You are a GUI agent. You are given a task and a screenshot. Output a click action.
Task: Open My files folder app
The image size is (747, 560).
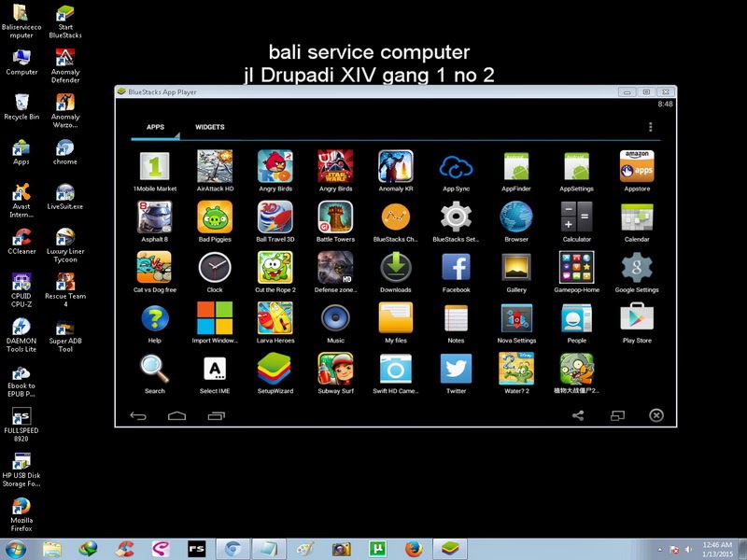tap(395, 318)
